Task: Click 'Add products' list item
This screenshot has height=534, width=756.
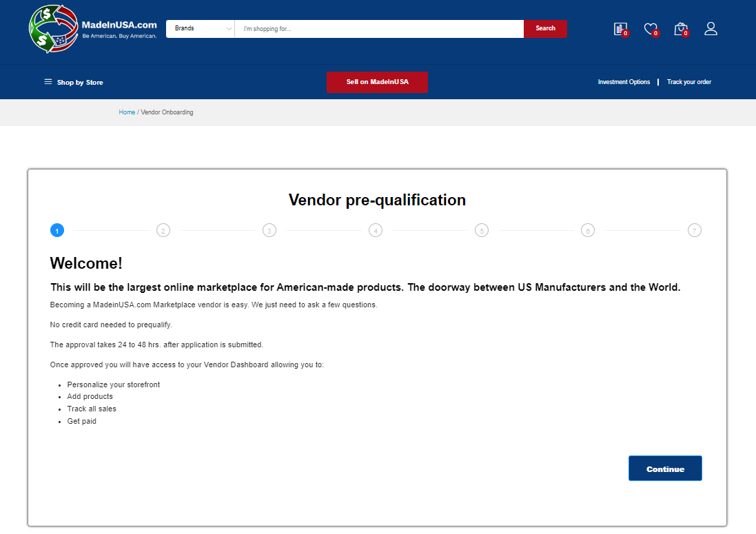Action: 90,396
